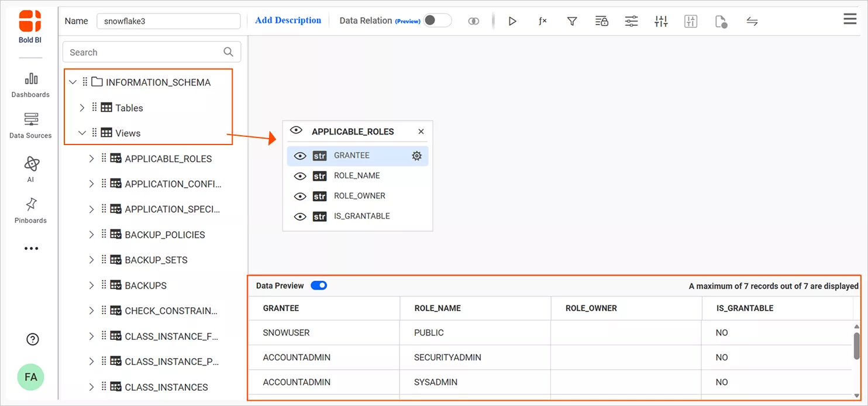Viewport: 868px width, 406px height.
Task: Expand the APPLICABLE_ROLES view
Action: (x=91, y=159)
